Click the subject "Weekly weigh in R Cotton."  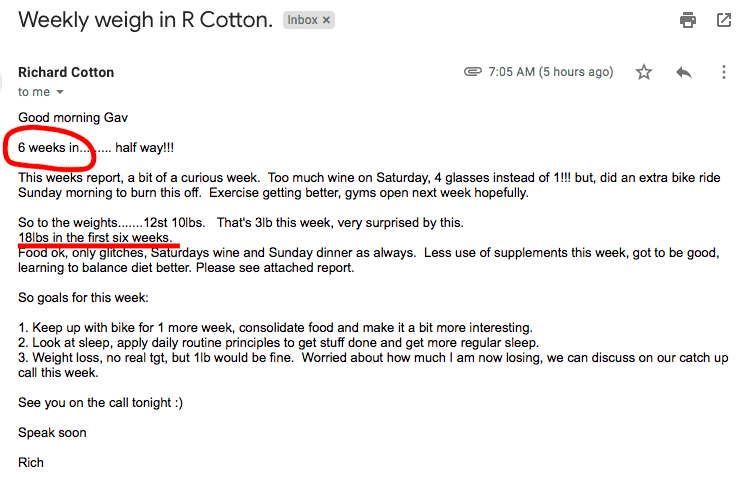(146, 20)
